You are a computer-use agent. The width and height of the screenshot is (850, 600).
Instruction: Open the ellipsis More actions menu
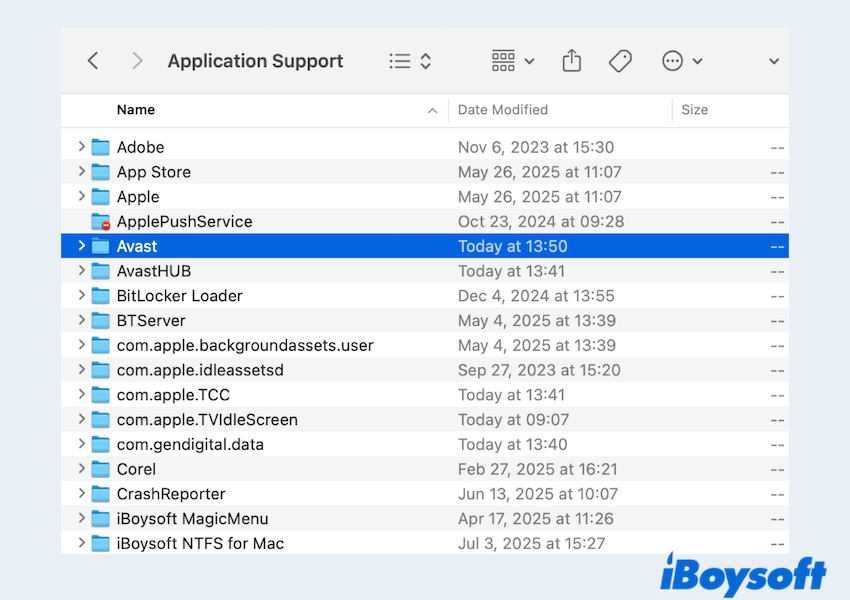(682, 61)
